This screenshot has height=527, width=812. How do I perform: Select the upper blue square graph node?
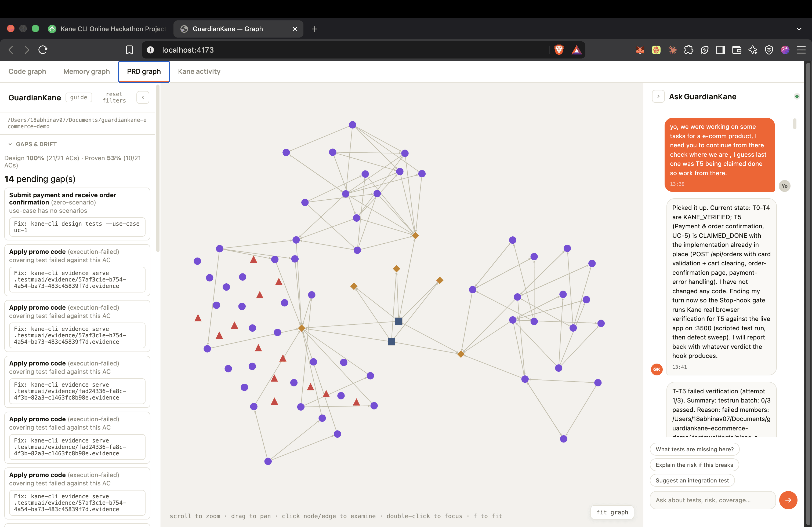tap(398, 321)
